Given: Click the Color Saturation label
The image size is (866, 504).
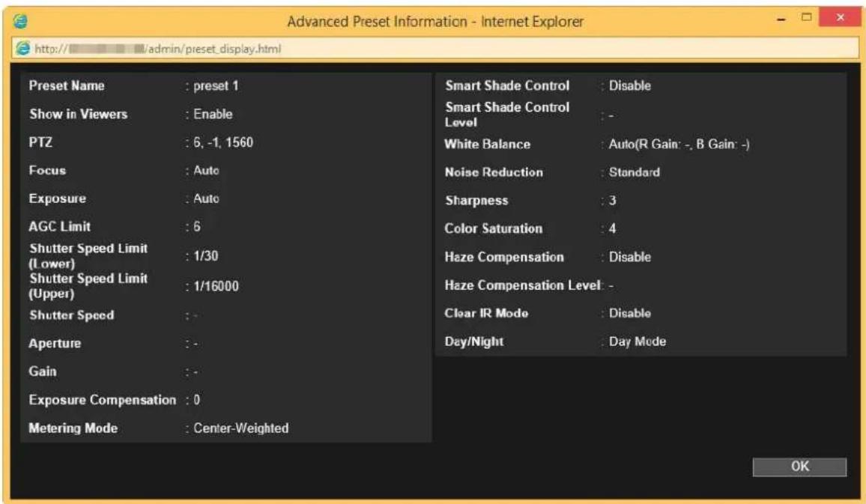Looking at the screenshot, I should tap(494, 228).
